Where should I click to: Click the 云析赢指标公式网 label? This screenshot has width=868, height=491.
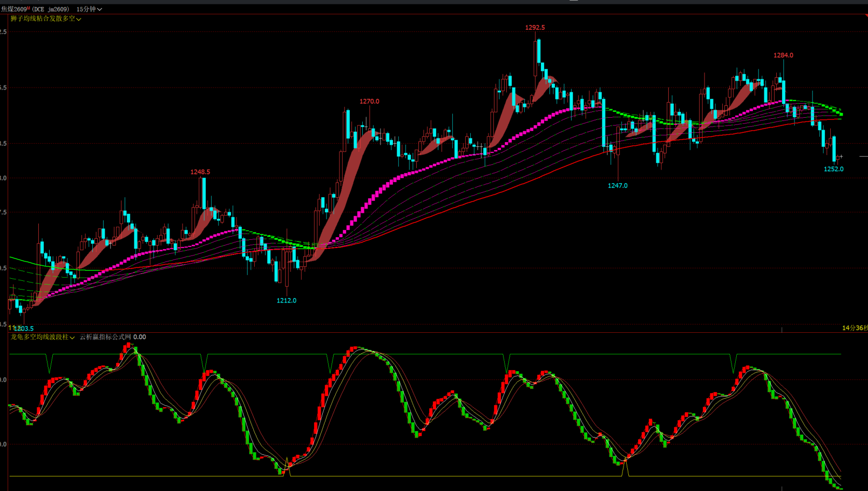(105, 337)
